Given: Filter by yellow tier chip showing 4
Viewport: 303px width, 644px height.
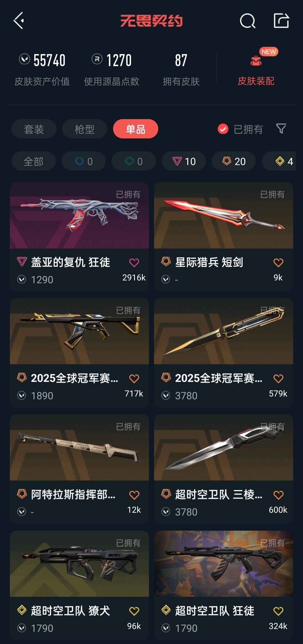Looking at the screenshot, I should [x=279, y=161].
